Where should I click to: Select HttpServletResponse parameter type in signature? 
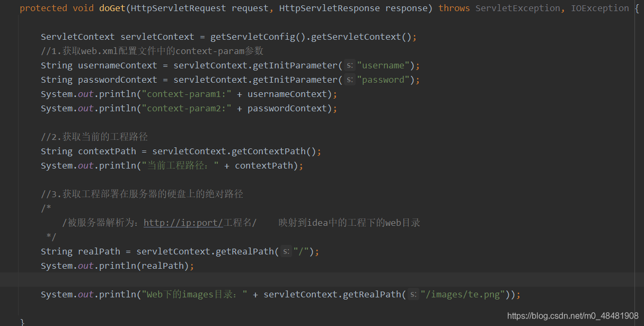tap(330, 8)
